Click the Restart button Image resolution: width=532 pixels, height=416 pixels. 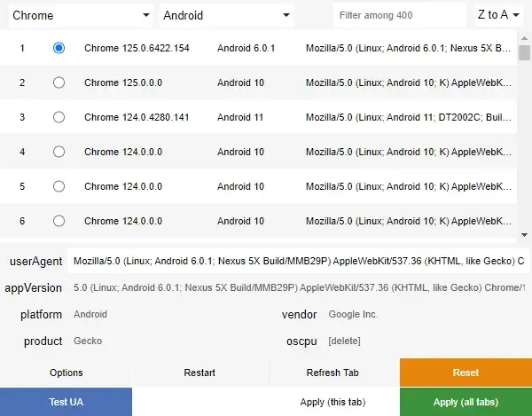[x=199, y=373]
